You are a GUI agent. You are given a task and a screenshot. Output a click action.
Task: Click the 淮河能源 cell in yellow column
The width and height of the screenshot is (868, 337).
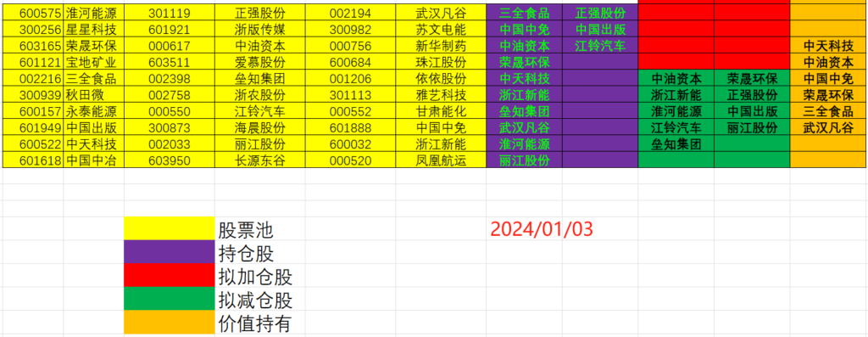[92, 13]
